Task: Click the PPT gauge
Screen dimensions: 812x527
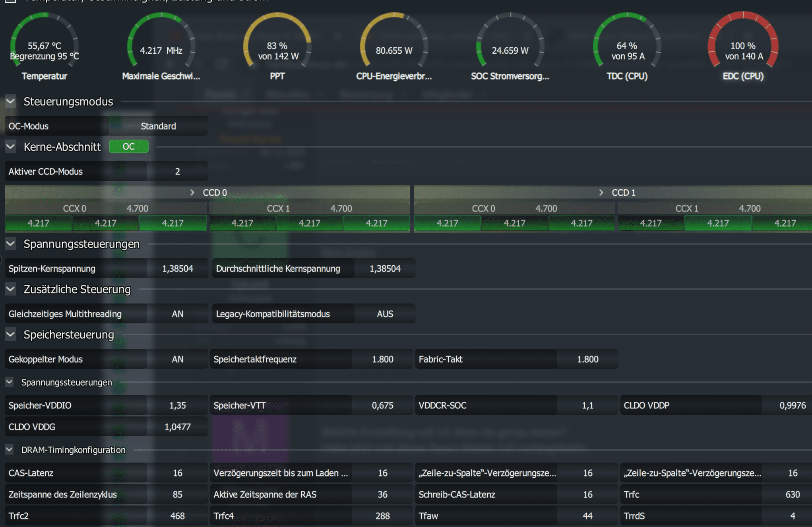Action: tap(277, 46)
